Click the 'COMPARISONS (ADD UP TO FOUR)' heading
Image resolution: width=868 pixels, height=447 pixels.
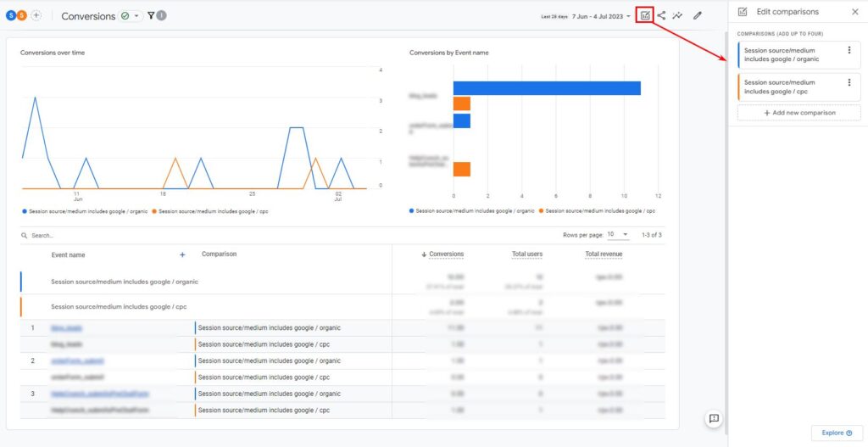[780, 34]
